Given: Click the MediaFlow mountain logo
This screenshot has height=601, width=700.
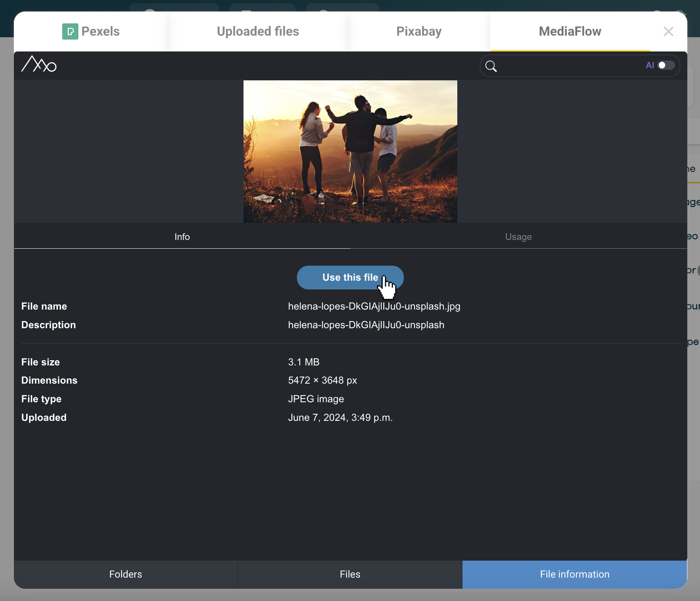Looking at the screenshot, I should [x=39, y=64].
